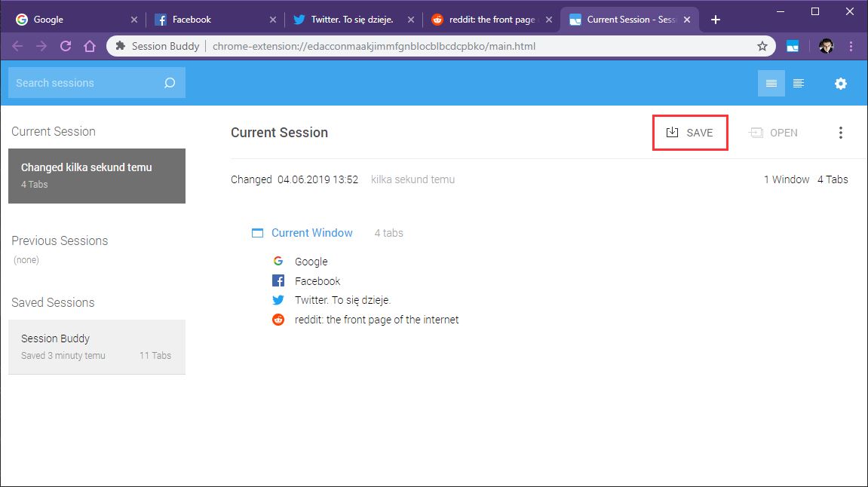Click the '4 tabs' label beside Current Window
The image size is (868, 487).
click(388, 234)
